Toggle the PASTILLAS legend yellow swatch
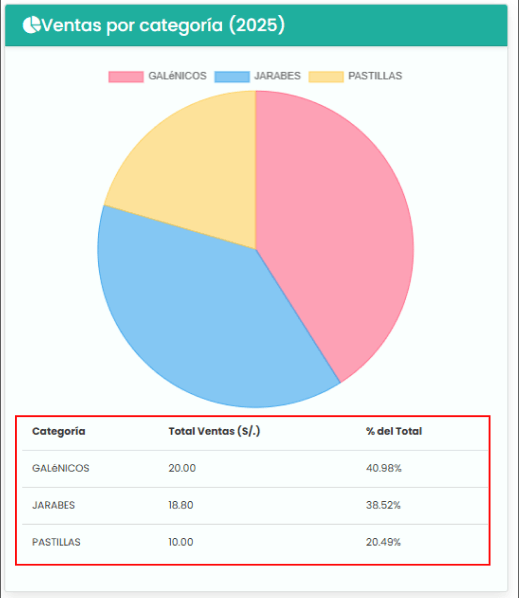 tap(326, 76)
